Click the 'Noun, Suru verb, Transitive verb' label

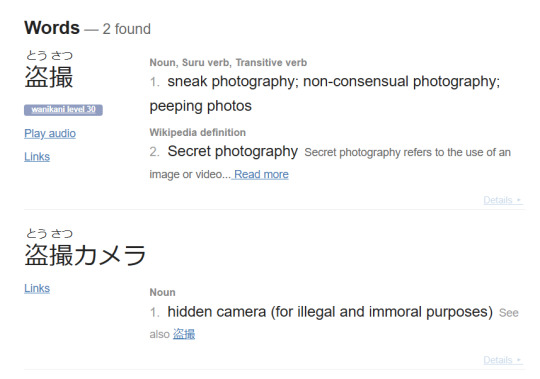228,63
